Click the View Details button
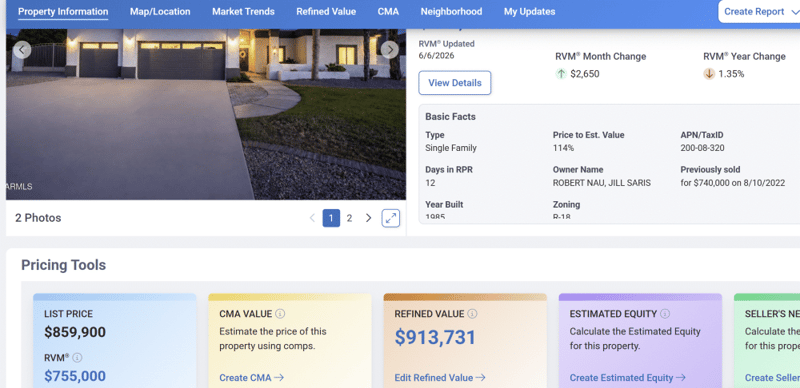The width and height of the screenshot is (800, 388). (x=455, y=83)
